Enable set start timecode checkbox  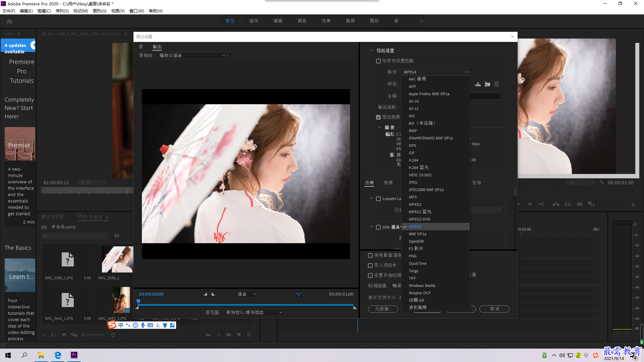(x=370, y=276)
